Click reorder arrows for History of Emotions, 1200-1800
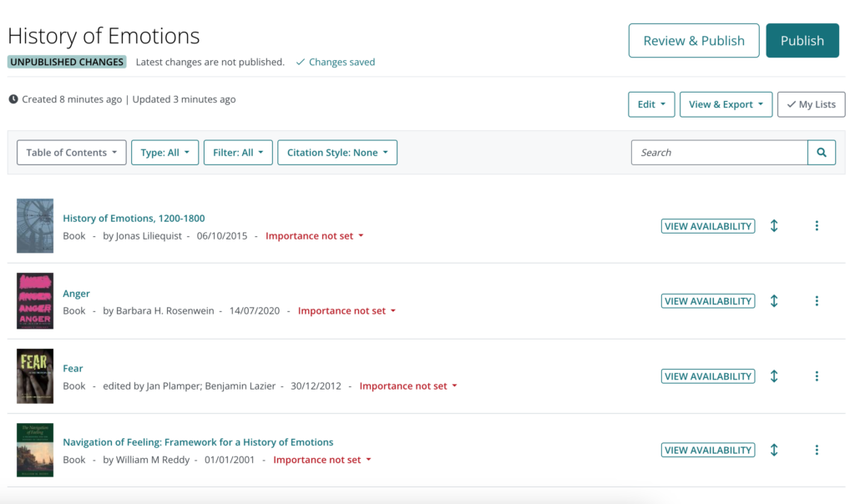Screen dimensions: 855x504 pyautogui.click(x=774, y=226)
